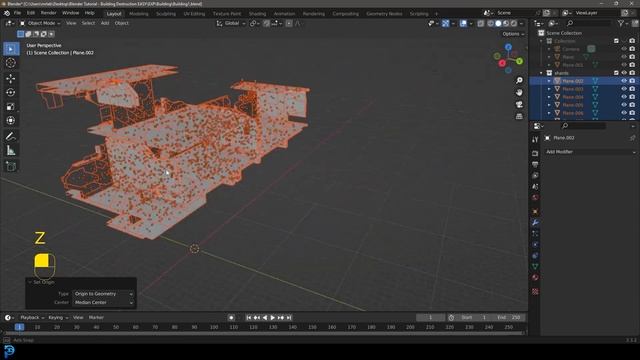
Task: Click the Blender logo in menu bar
Action: pos(7,13)
